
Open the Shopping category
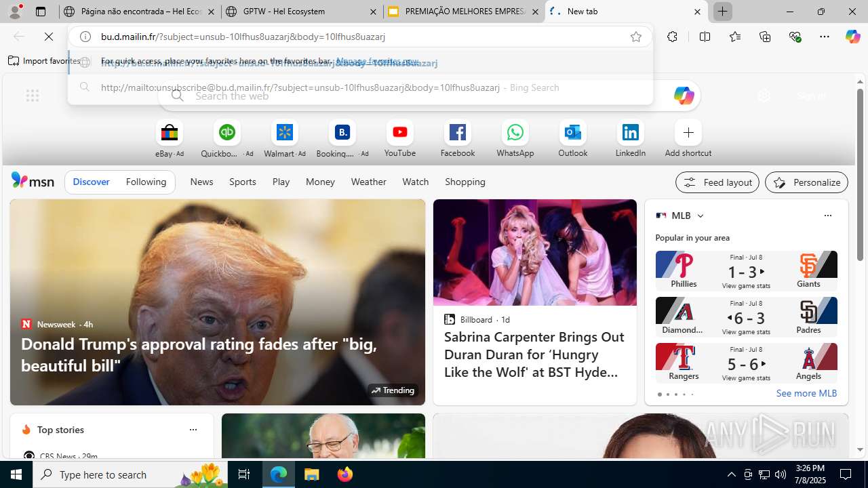(x=465, y=182)
